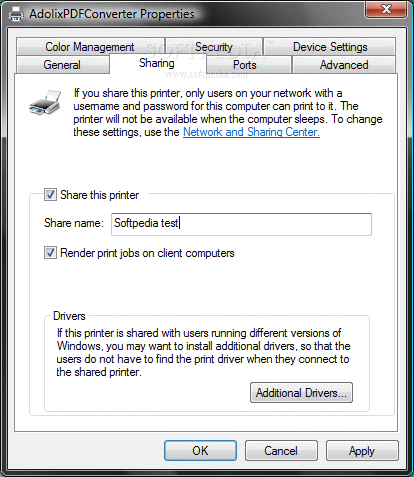Screen dimensions: 414x477
Task: Open the Security tab
Action: tap(214, 47)
